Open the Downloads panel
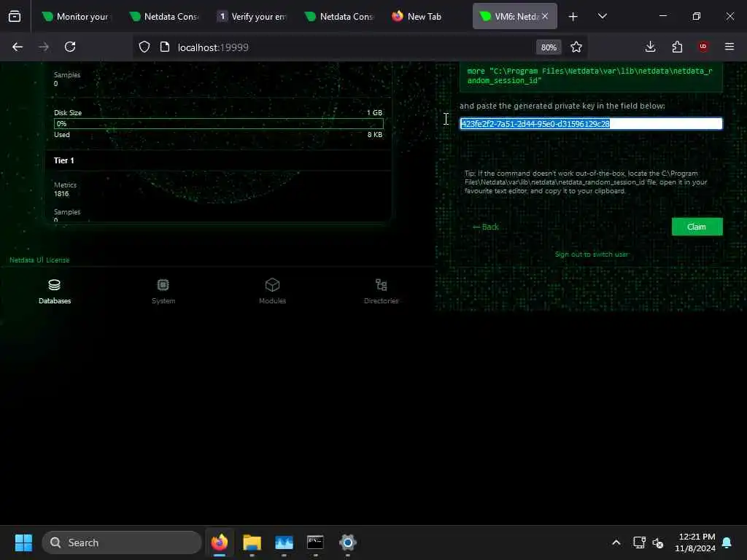The image size is (747, 560). 650,47
